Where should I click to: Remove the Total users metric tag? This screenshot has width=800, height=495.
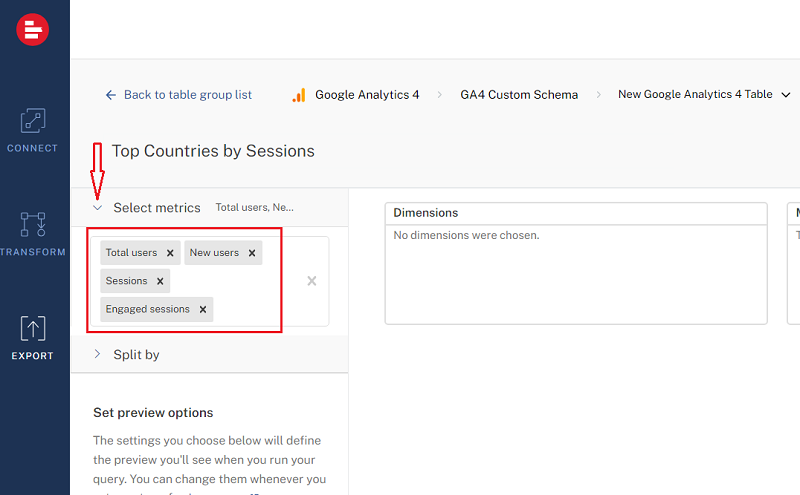point(170,253)
